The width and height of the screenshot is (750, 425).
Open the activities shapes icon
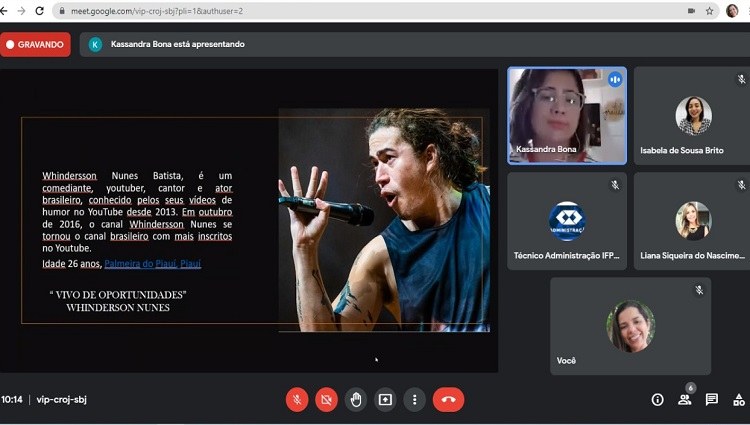739,400
